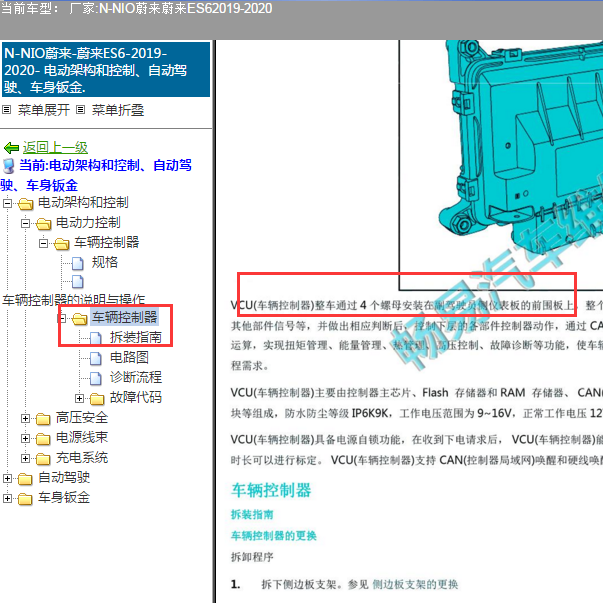This screenshot has width=603, height=603.
Task: Open the 电路图 page
Action: click(129, 357)
